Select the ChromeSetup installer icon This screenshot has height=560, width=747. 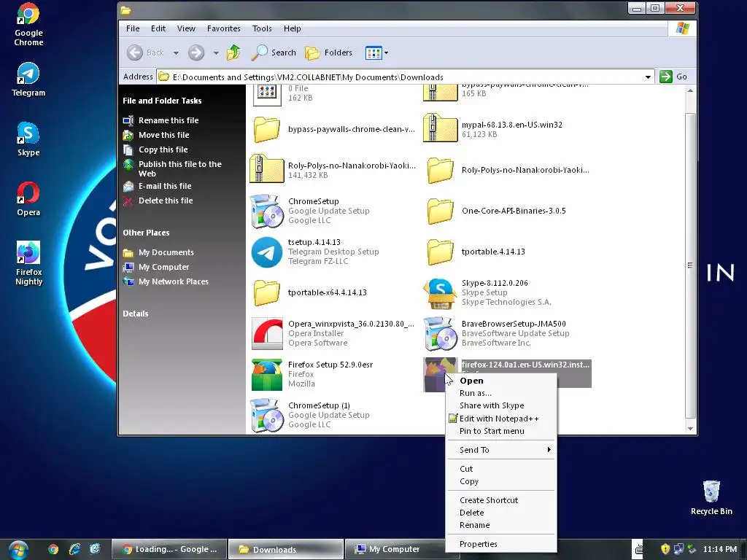267,211
